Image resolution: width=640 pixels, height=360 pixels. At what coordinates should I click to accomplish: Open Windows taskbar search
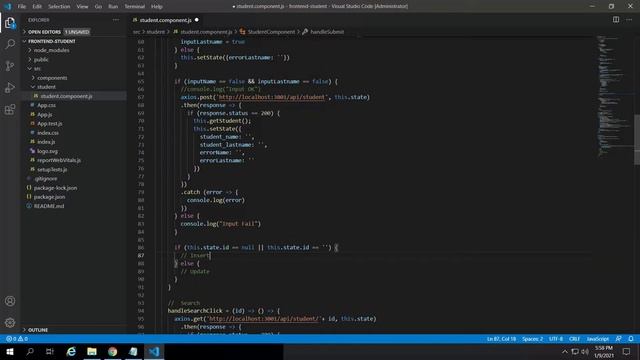pyautogui.click(x=30, y=351)
